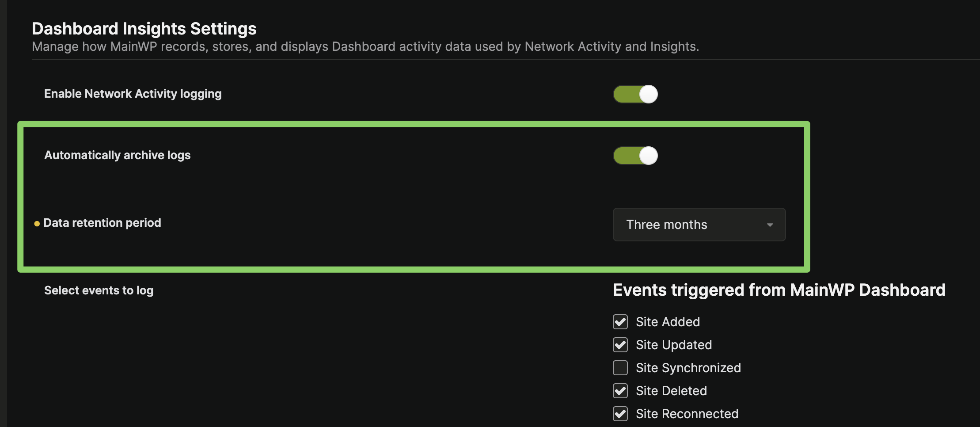Uncheck the Site Reconnected checkbox

click(x=620, y=414)
